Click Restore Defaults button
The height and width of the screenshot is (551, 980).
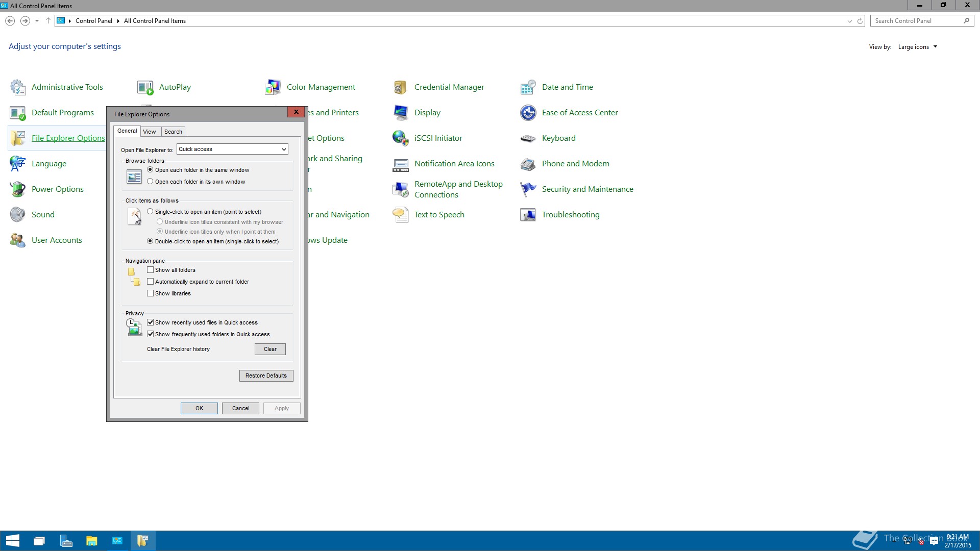click(x=266, y=376)
